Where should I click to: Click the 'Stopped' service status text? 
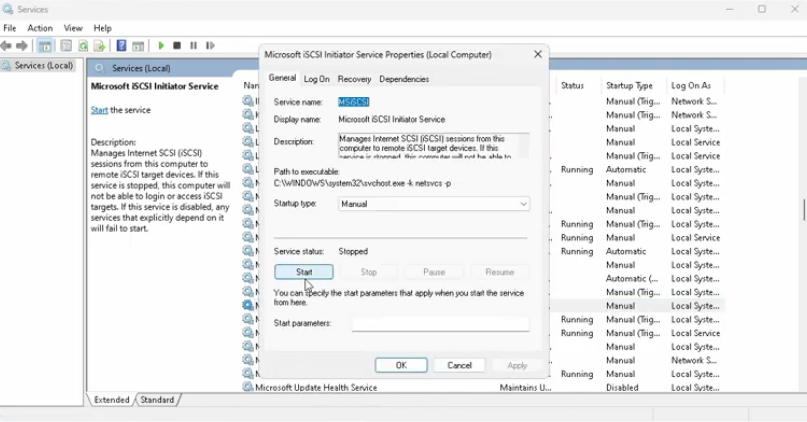coord(353,251)
